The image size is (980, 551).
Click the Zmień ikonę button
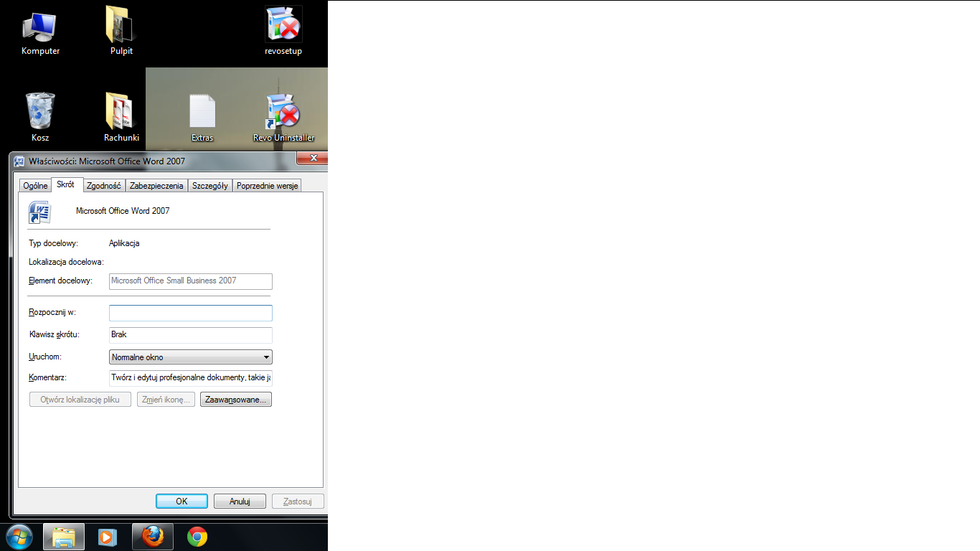click(x=166, y=400)
